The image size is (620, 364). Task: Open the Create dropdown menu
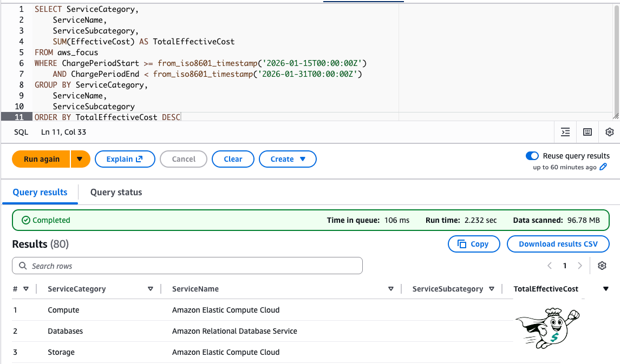pyautogui.click(x=288, y=159)
